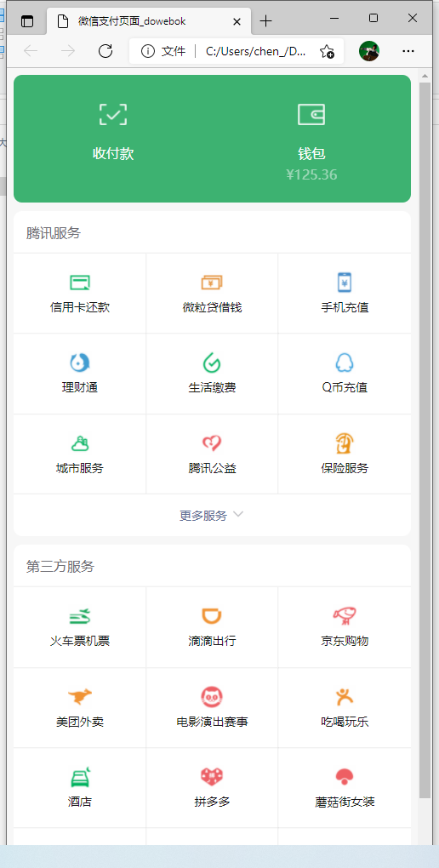Viewport: 439px width, 868px height.
Task: Open a new browser tab
Action: [x=266, y=21]
